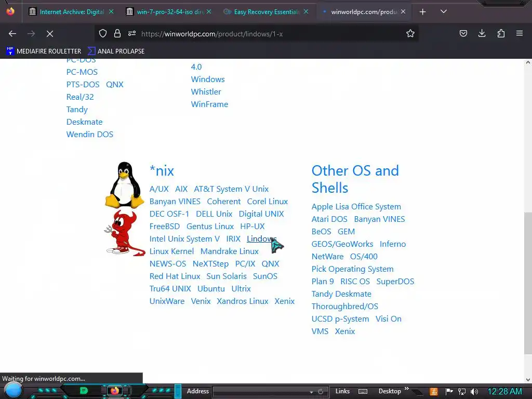Open the Lindows link

click(x=262, y=239)
